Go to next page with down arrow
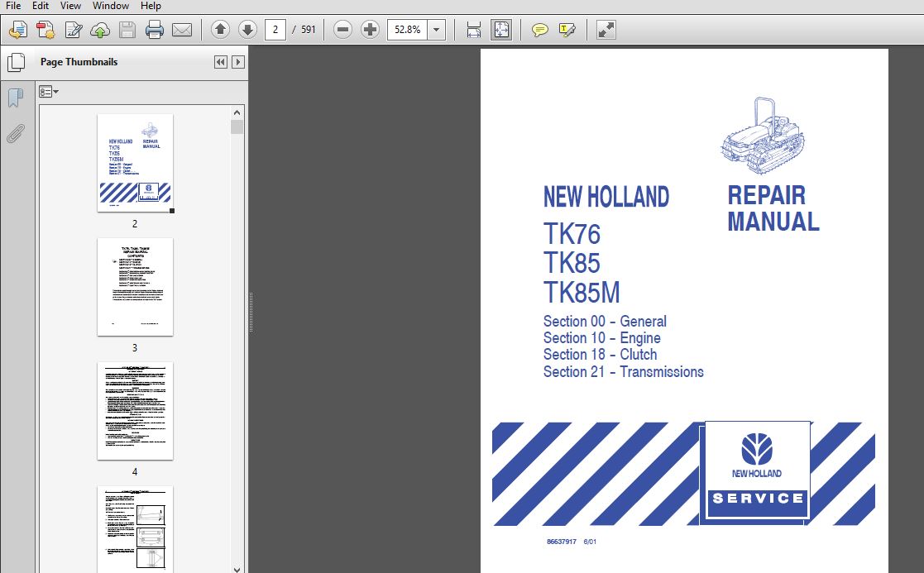This screenshot has width=924, height=573. pos(247,30)
